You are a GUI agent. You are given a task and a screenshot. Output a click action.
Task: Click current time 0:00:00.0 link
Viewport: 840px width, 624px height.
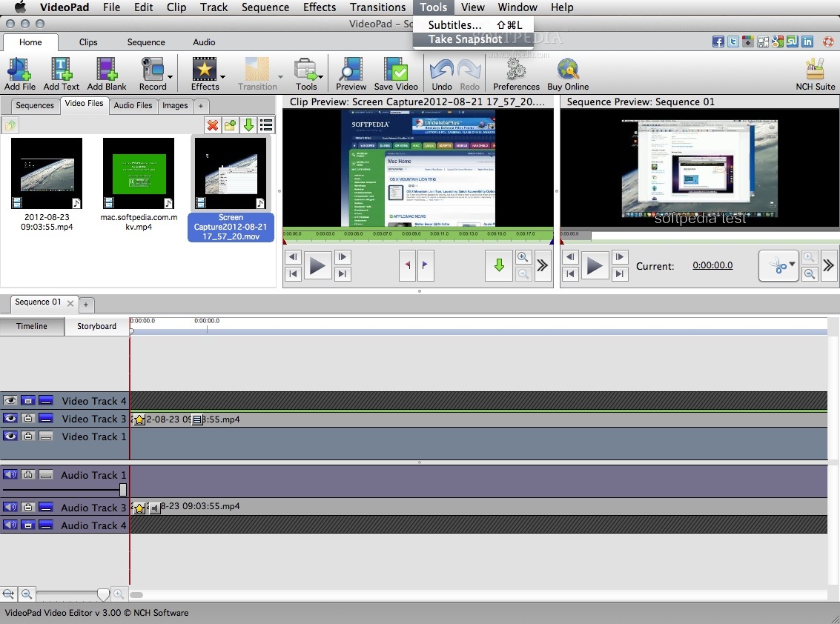point(712,265)
